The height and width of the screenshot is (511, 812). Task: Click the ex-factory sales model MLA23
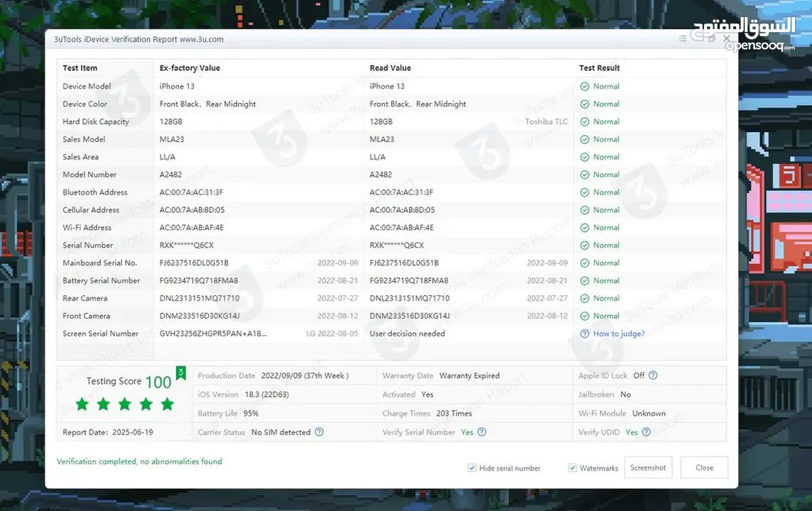(x=171, y=139)
